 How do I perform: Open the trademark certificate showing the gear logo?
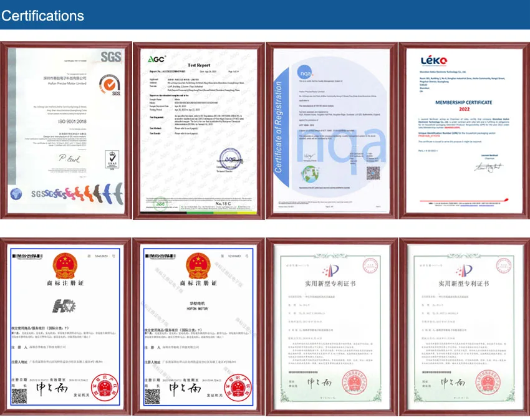coord(65,327)
